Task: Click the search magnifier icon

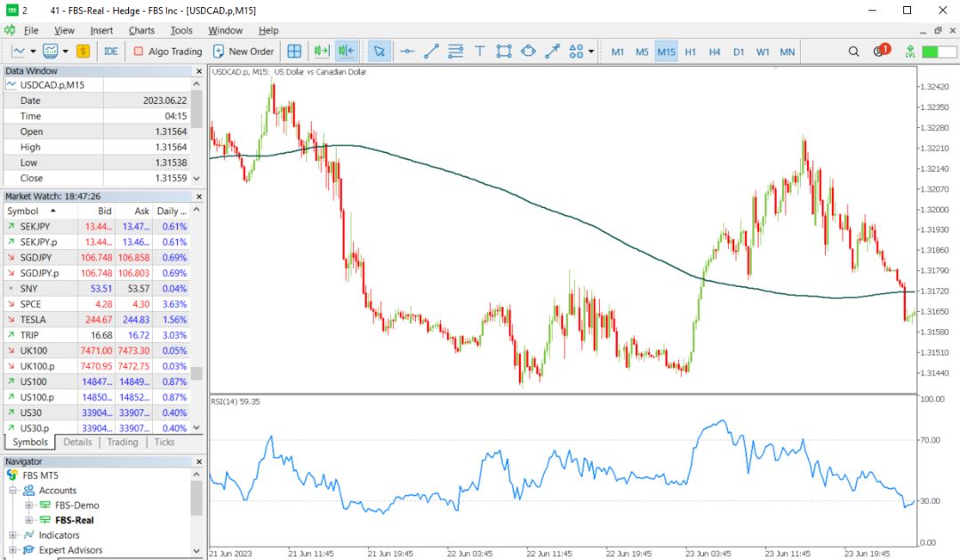Action: [853, 52]
